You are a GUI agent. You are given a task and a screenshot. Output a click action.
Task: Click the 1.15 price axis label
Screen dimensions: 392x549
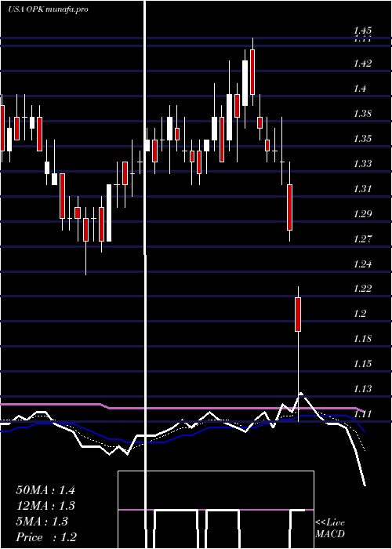pos(364,364)
